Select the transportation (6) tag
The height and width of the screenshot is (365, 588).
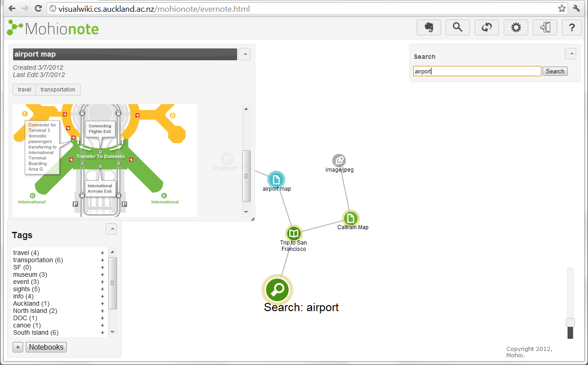tap(38, 260)
